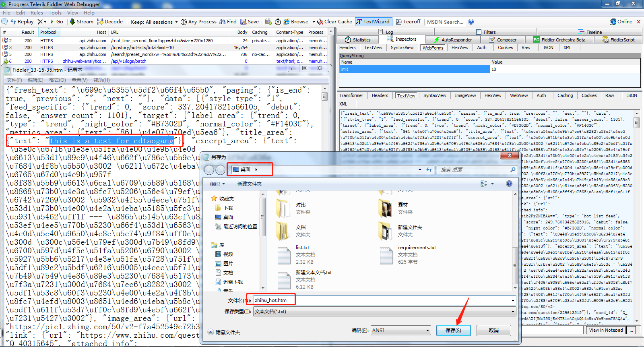Open the Rules menu
Viewport: 644px width, 347px height.
pos(37,13)
